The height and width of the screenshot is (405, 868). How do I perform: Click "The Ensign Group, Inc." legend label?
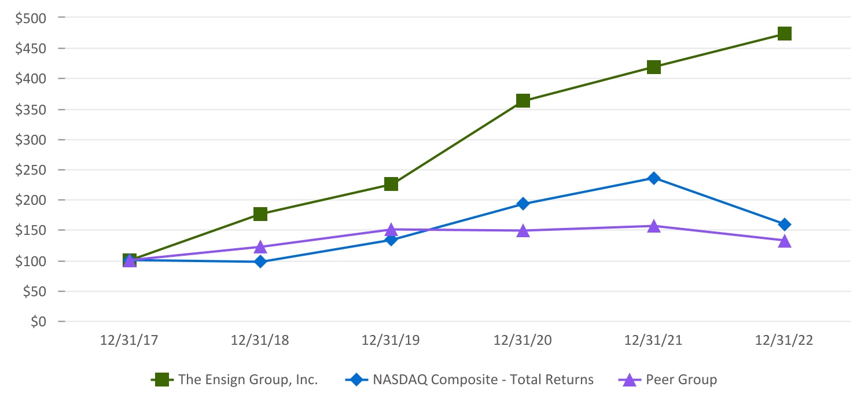(x=248, y=380)
